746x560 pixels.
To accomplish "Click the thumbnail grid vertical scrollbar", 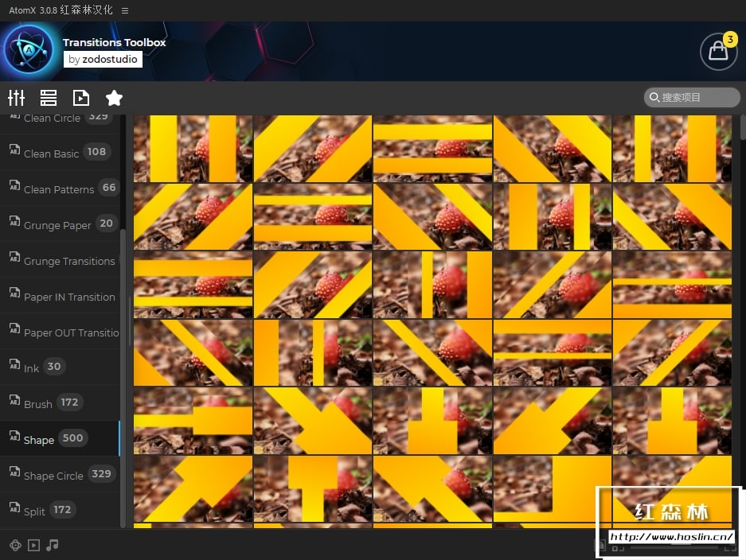I will coord(742,127).
